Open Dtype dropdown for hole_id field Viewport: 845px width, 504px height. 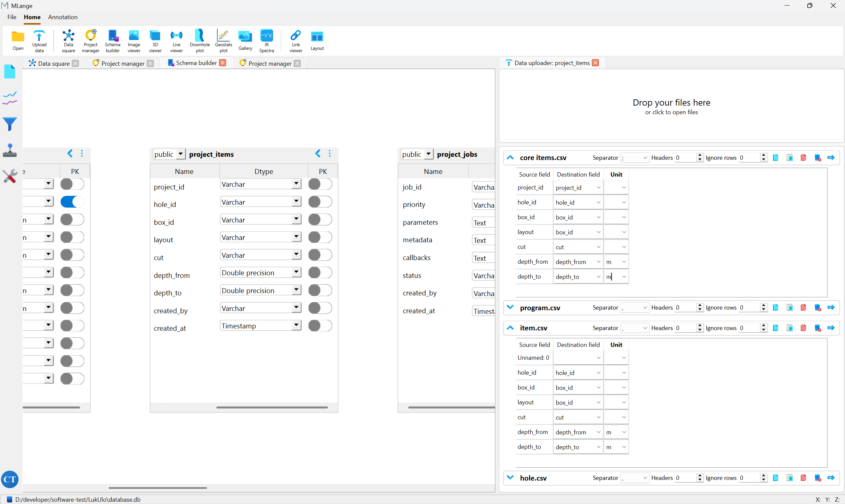[x=296, y=202]
